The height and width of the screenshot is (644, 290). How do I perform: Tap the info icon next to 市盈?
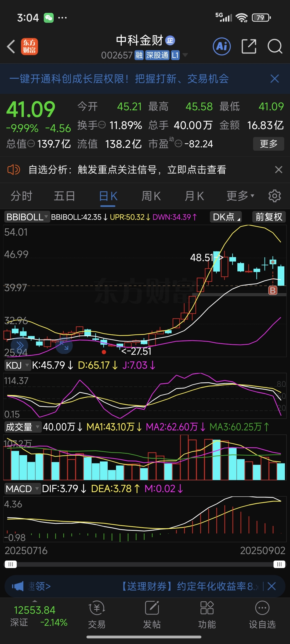[179, 144]
